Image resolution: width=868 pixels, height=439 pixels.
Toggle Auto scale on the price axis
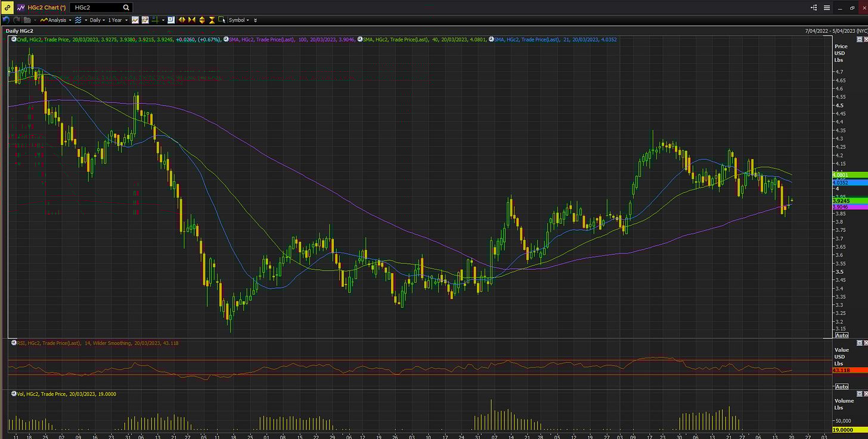(x=841, y=335)
